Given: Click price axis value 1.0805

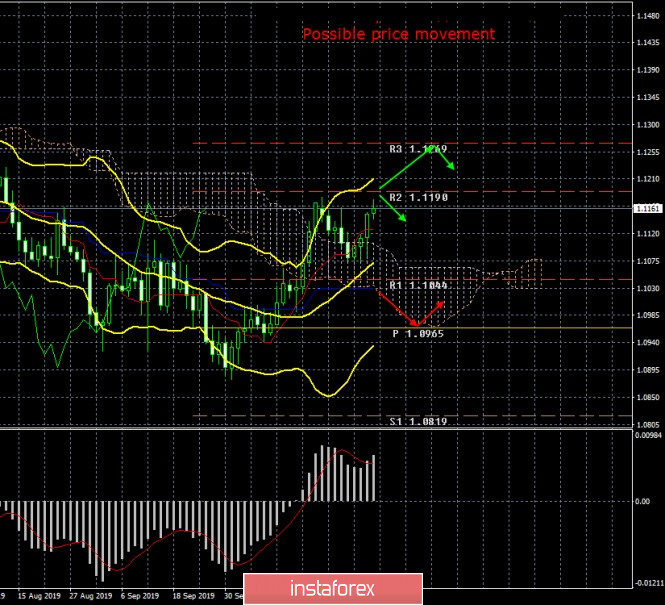Looking at the screenshot, I should click(648, 424).
